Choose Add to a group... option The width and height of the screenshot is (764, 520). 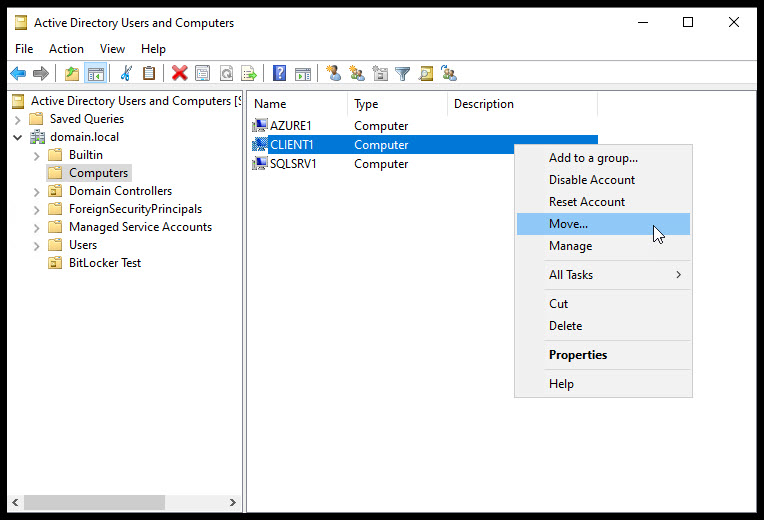click(x=603, y=158)
